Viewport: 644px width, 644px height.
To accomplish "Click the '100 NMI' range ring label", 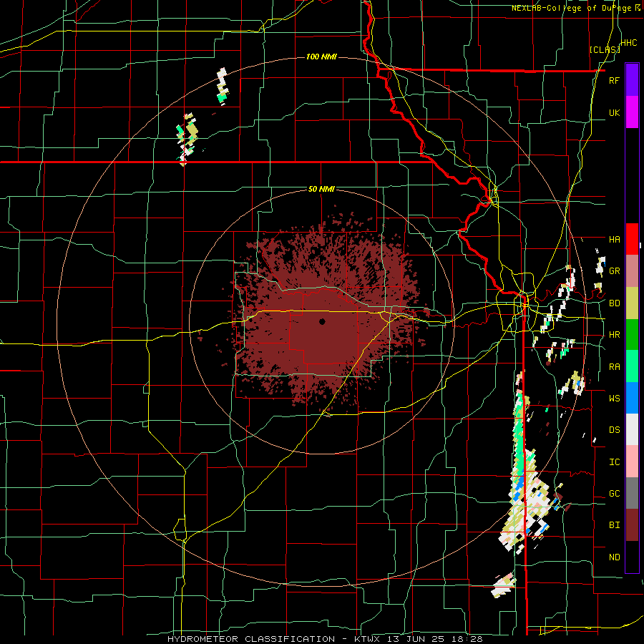I will coord(321,57).
